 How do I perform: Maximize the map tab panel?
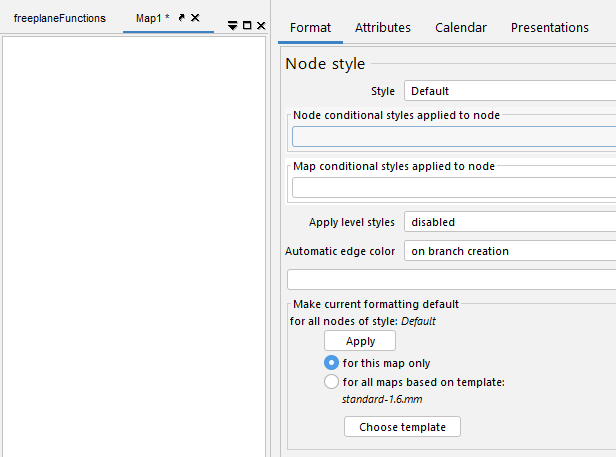tap(247, 26)
